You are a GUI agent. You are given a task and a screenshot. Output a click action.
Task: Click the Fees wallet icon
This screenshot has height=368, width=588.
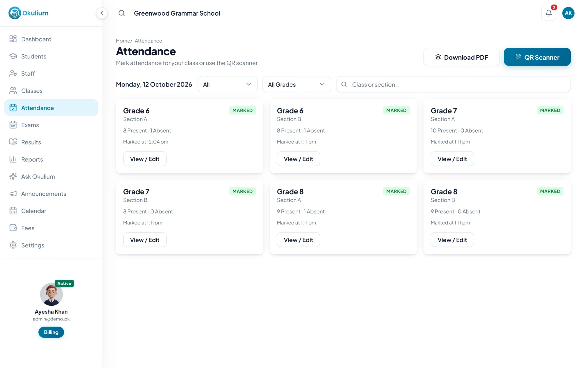[13, 228]
